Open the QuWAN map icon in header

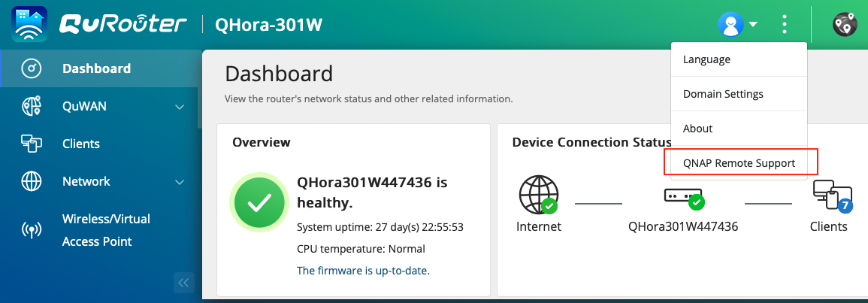[845, 24]
